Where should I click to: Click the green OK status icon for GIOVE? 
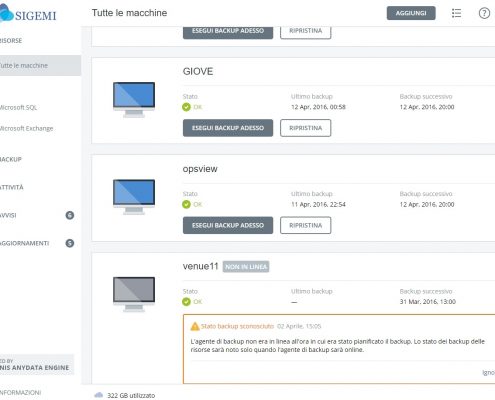(x=186, y=107)
